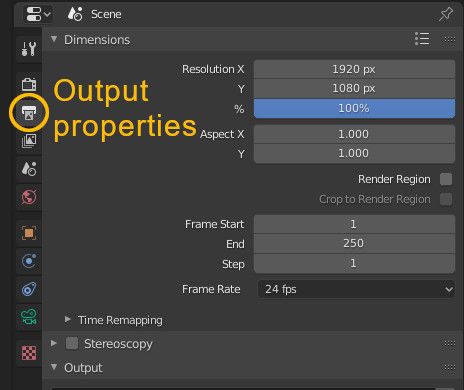The height and width of the screenshot is (390, 464).
Task: Open the Frame Rate 24 fps dropdown
Action: point(356,289)
